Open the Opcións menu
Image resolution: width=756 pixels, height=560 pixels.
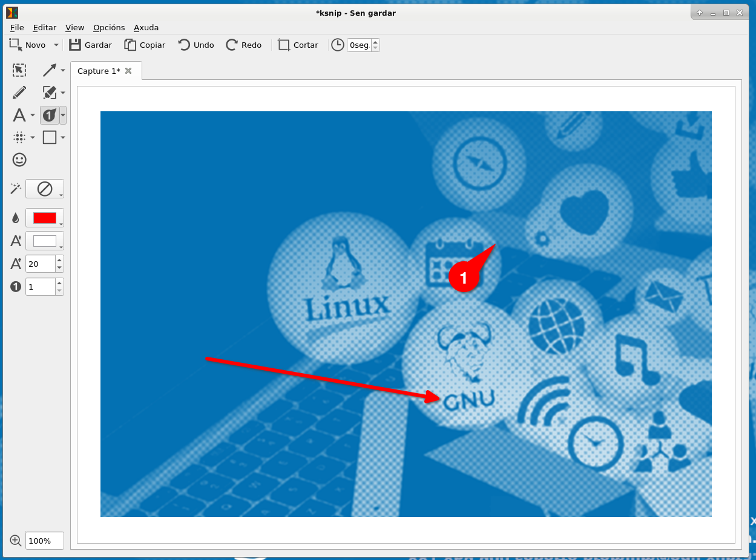tap(109, 27)
